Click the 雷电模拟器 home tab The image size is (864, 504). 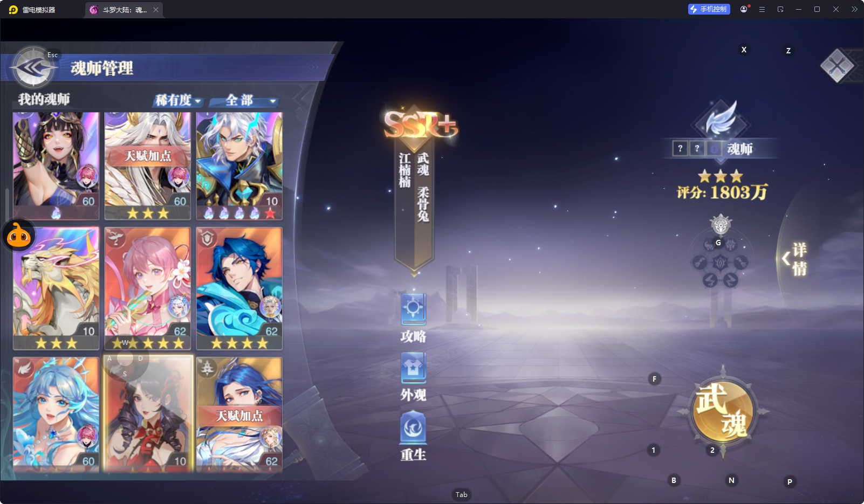[x=32, y=10]
